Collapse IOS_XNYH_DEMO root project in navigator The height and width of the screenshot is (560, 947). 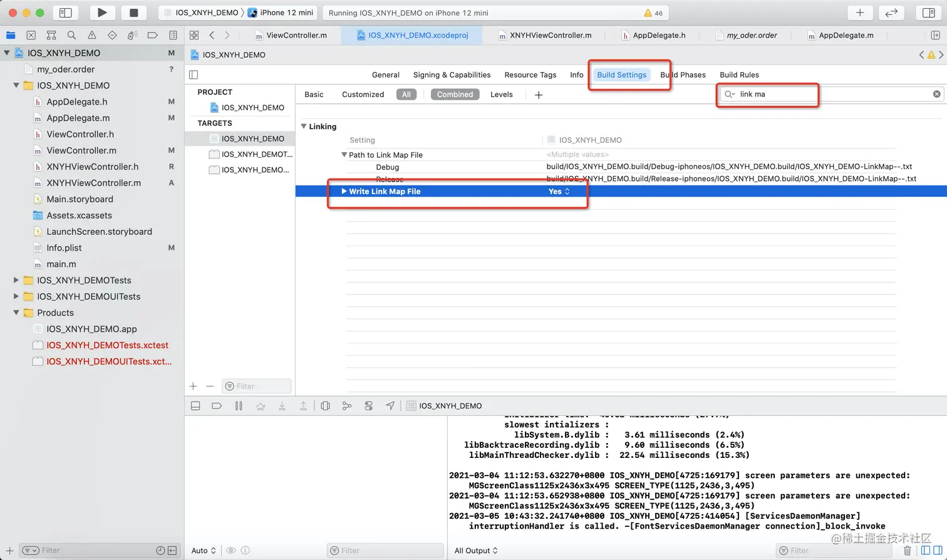coord(7,53)
